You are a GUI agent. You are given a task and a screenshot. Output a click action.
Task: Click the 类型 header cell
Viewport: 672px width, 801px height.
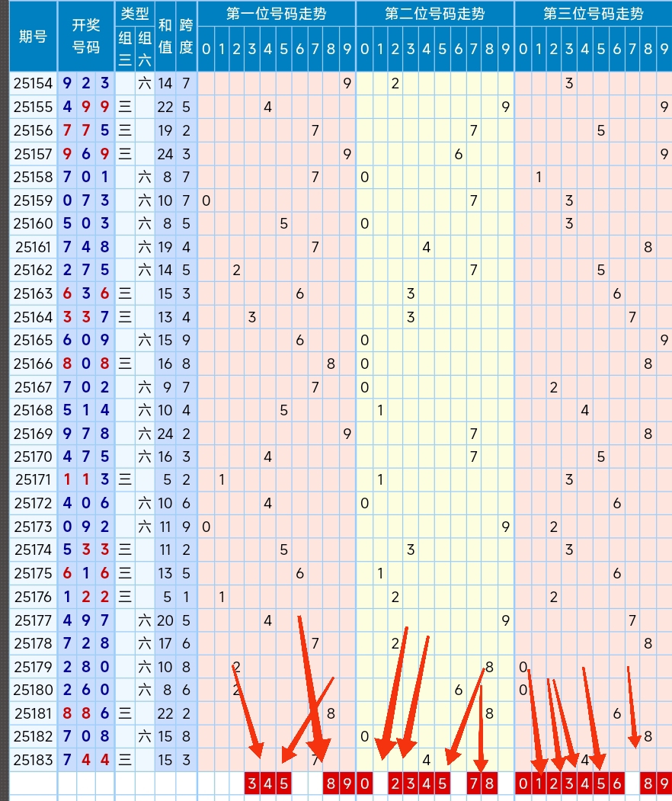135,13
